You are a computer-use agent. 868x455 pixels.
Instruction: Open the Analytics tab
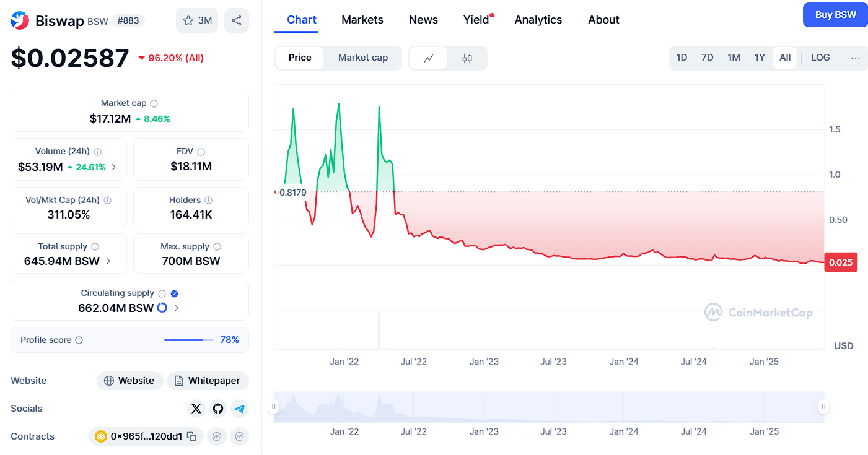point(538,20)
